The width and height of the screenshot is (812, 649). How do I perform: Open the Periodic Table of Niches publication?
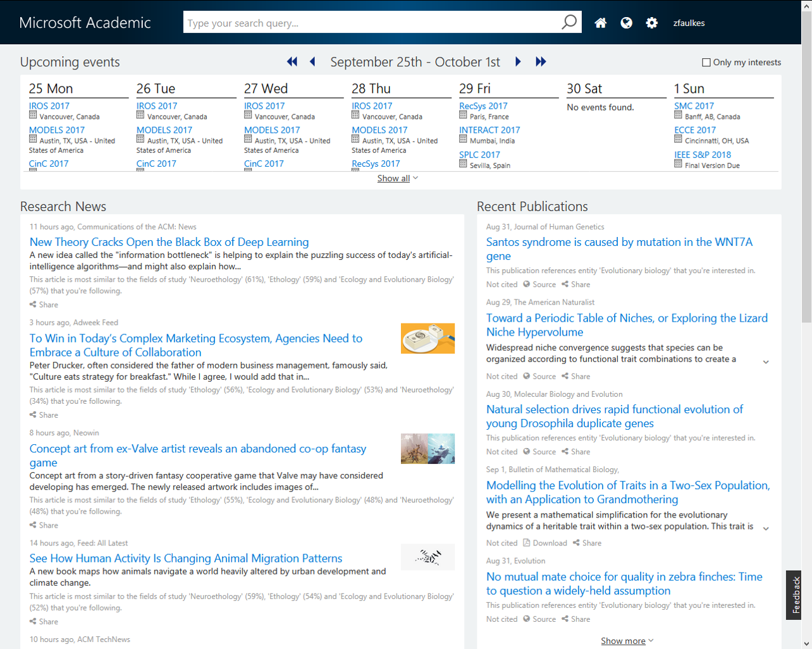click(627, 325)
